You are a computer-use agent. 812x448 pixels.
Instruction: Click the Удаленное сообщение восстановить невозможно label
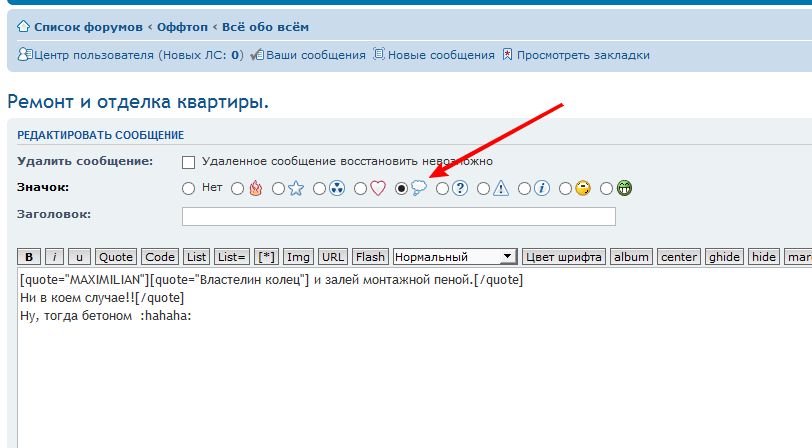coord(347,161)
